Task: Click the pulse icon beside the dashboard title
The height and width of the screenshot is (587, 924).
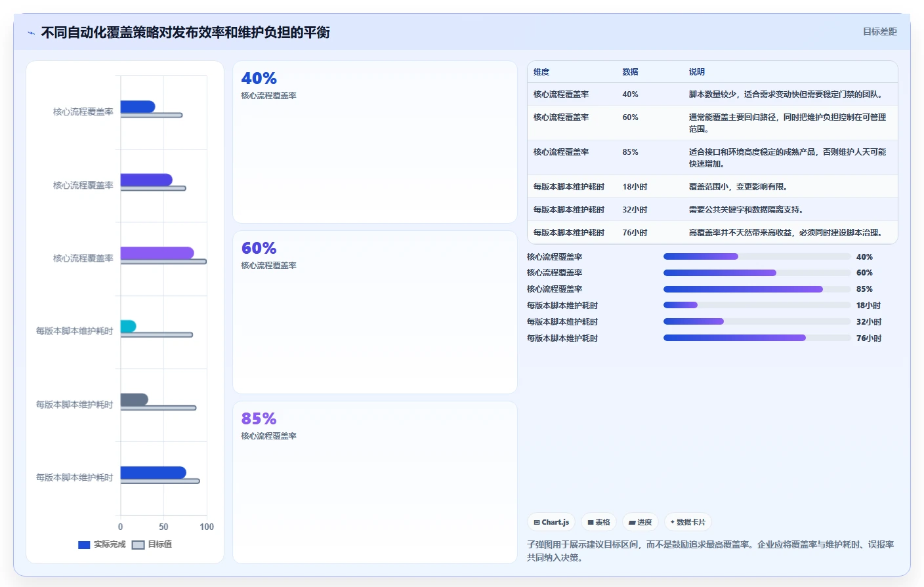Action: [x=31, y=33]
